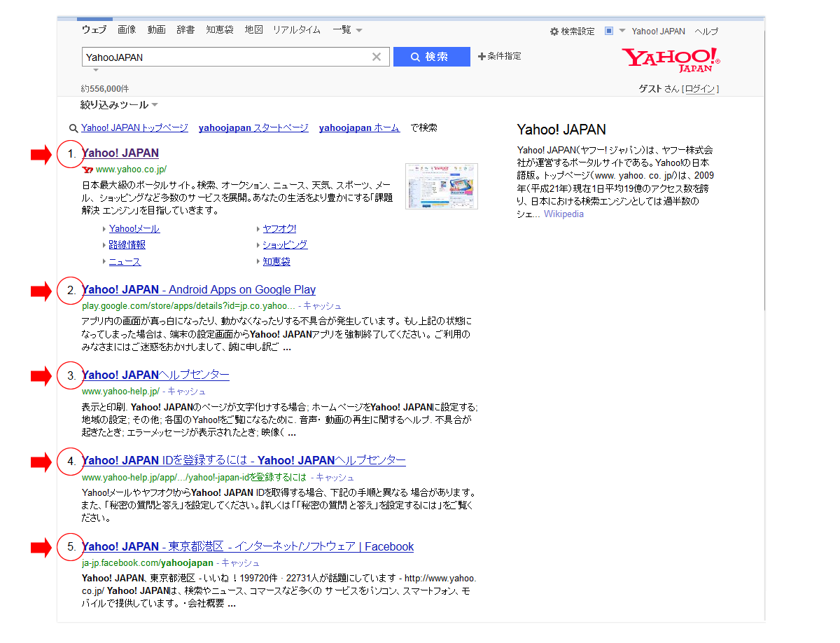The image size is (840, 643).
Task: Switch to the 画像 tab
Action: 127,30
